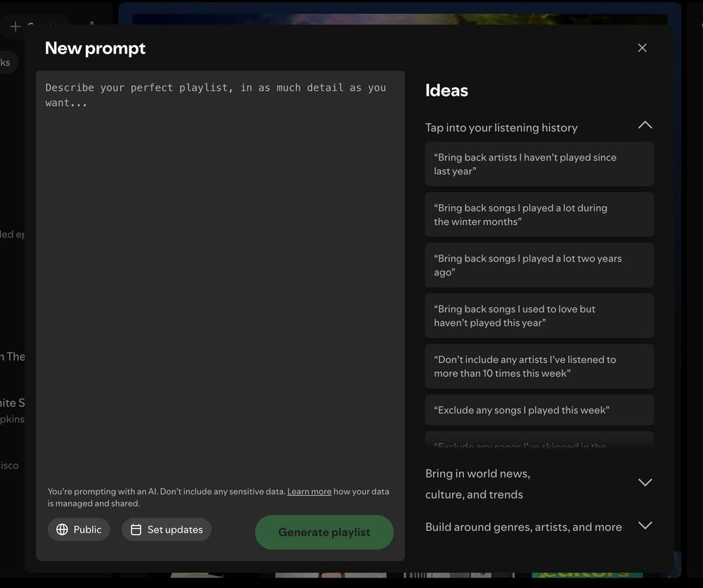Screen dimensions: 703x588
Task: Click the chevron next to world news ideas
Action: coord(645,482)
